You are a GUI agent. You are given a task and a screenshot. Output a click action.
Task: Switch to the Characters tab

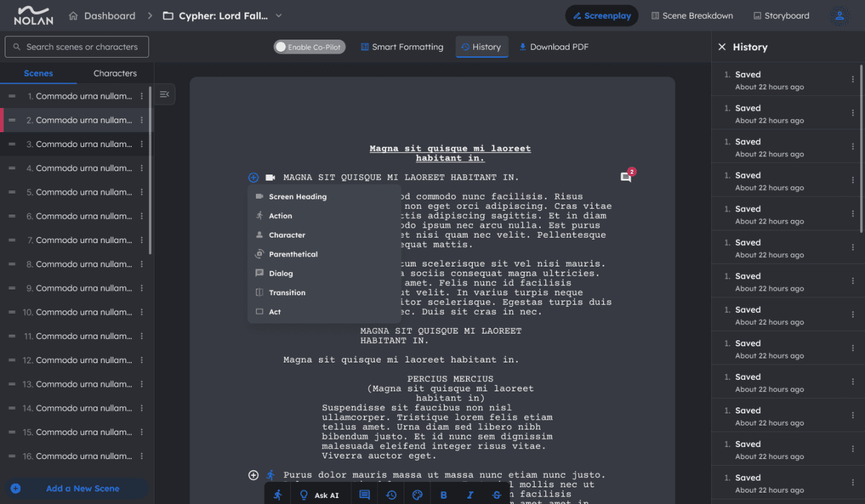tap(115, 73)
